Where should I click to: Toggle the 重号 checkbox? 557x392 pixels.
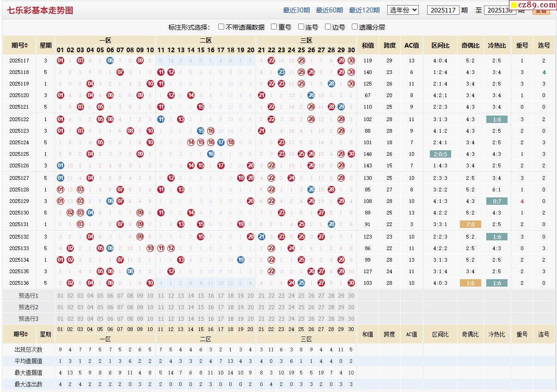click(x=274, y=27)
